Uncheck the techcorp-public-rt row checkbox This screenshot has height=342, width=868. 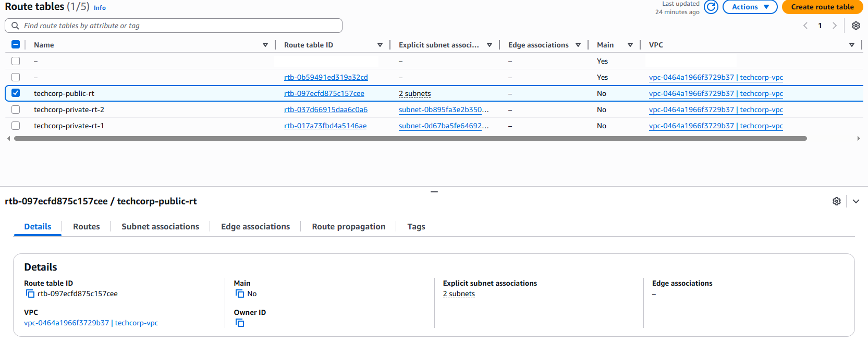point(16,93)
